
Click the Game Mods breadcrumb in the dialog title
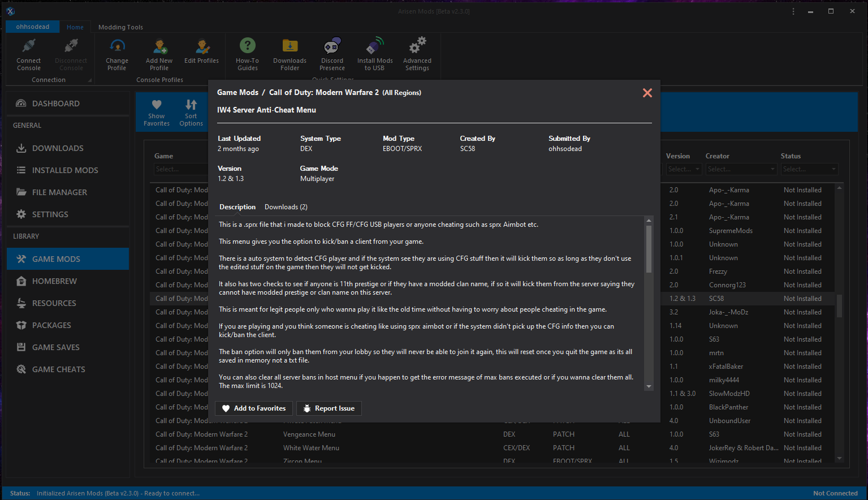(x=237, y=92)
